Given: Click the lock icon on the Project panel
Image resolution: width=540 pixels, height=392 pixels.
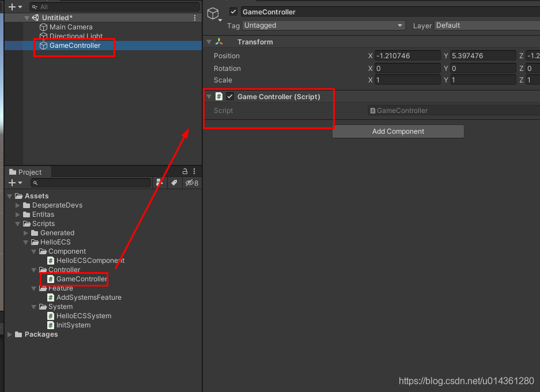Looking at the screenshot, I should pos(184,171).
